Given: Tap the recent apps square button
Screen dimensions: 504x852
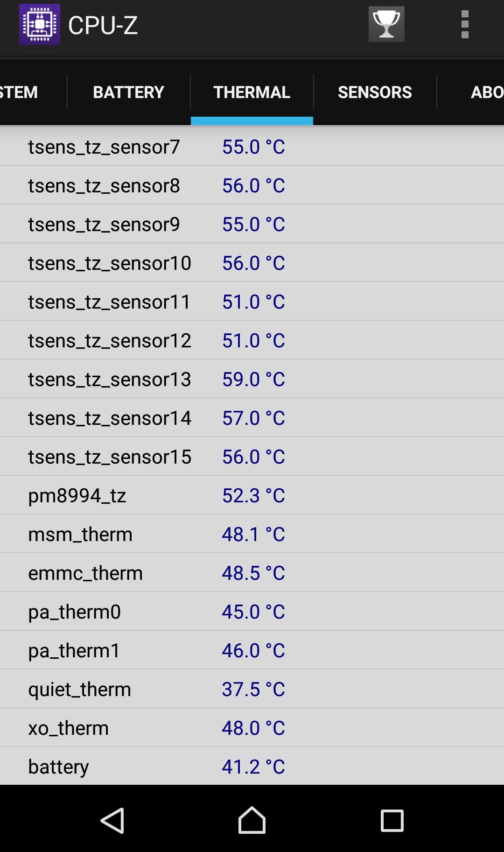Looking at the screenshot, I should tap(392, 820).
